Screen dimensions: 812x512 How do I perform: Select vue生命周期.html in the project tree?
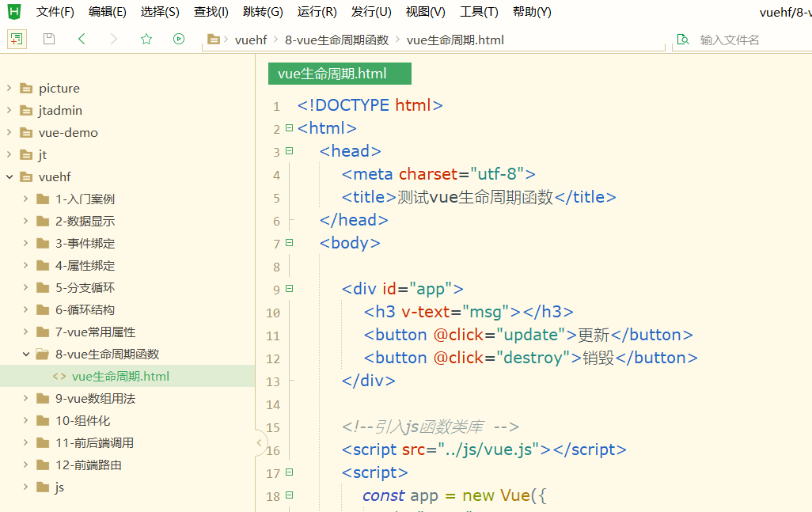pyautogui.click(x=127, y=377)
